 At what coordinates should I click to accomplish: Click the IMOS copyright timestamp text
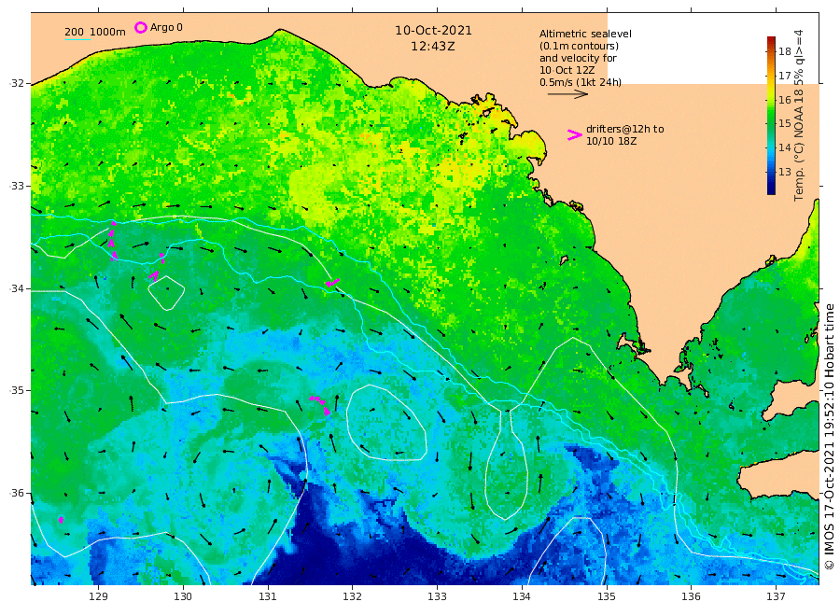pyautogui.click(x=830, y=437)
